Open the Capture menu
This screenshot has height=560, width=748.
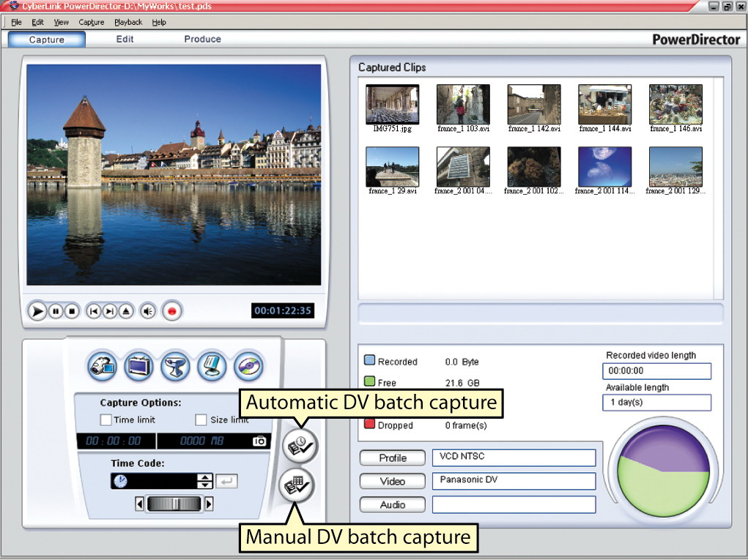(92, 22)
